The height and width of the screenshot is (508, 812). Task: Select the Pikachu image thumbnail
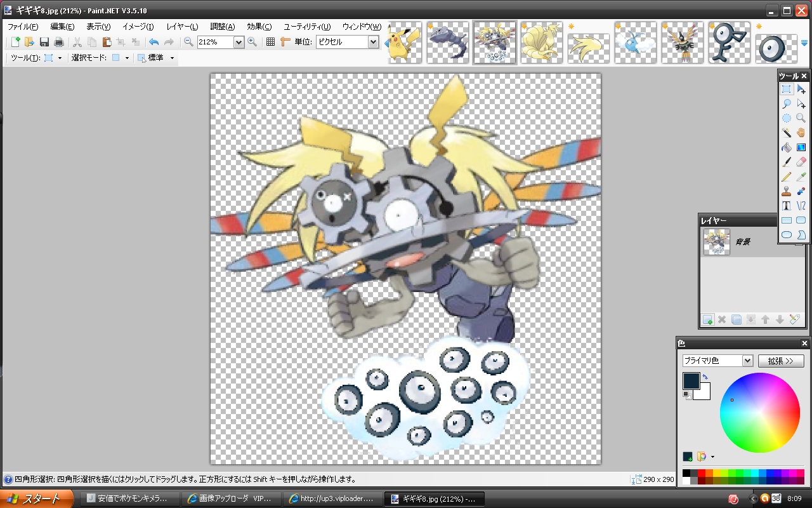[405, 43]
